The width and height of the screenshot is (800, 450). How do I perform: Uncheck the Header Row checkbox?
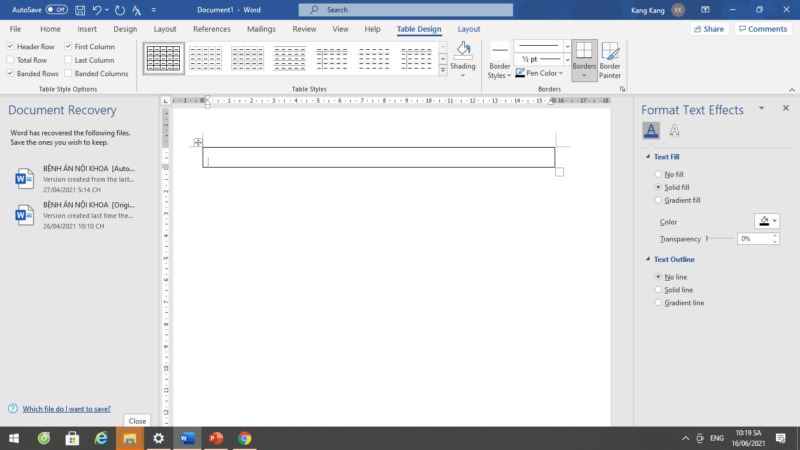click(x=10, y=46)
